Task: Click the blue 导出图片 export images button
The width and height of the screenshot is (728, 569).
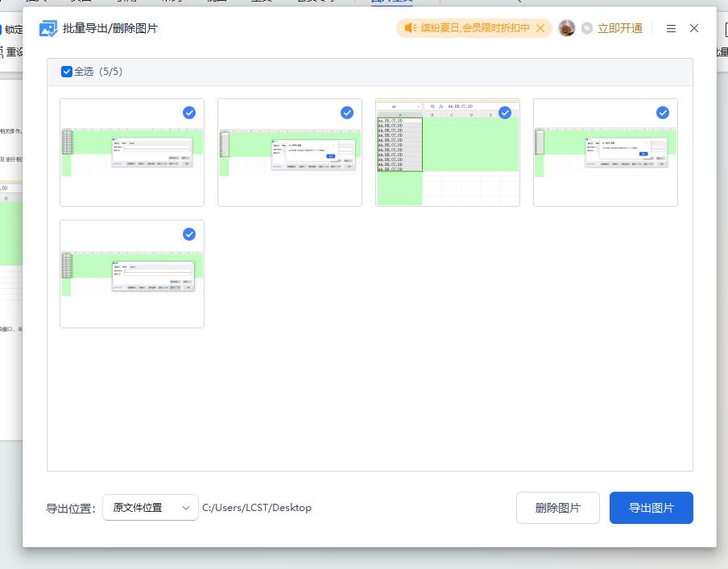Action: coord(651,508)
